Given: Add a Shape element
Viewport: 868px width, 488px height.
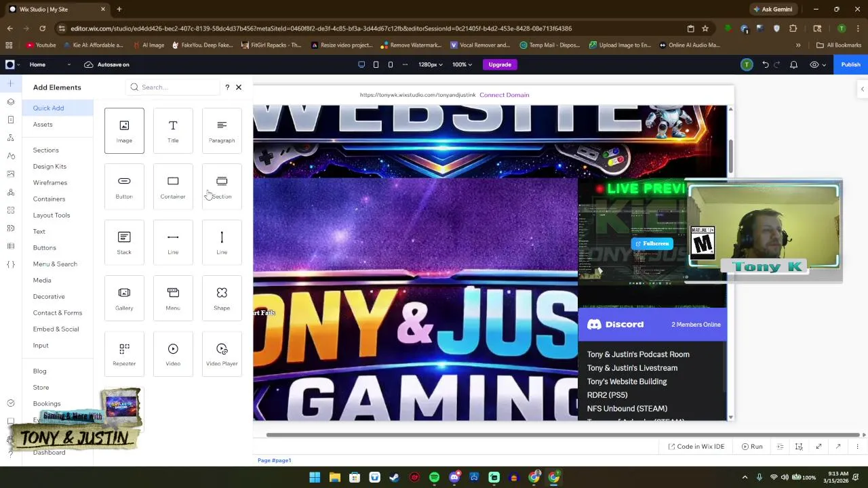Looking at the screenshot, I should coord(222,298).
